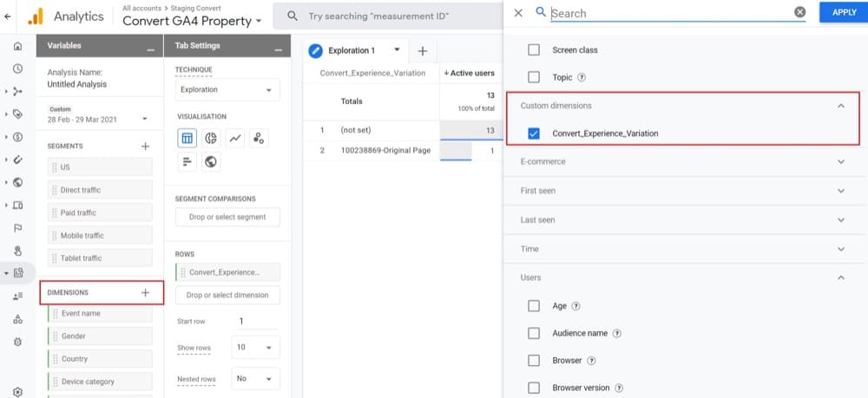Click the Drop or select dimension box
This screenshot has width=868, height=398.
coord(227,295)
